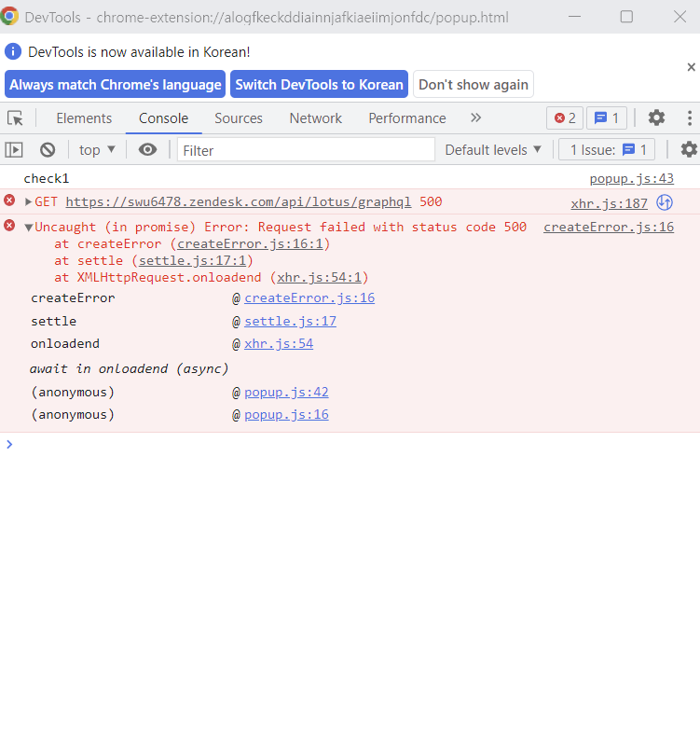Maximize the DevTools window

click(x=626, y=17)
